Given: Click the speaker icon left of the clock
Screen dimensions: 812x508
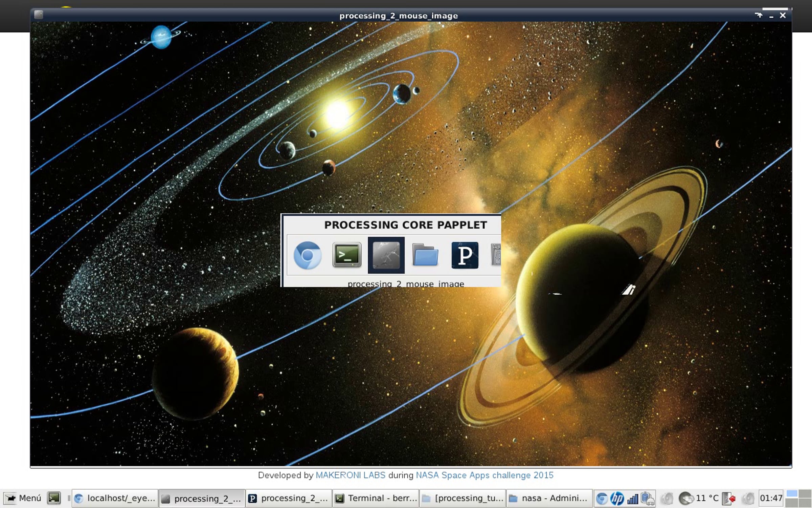Looking at the screenshot, I should (x=748, y=499).
